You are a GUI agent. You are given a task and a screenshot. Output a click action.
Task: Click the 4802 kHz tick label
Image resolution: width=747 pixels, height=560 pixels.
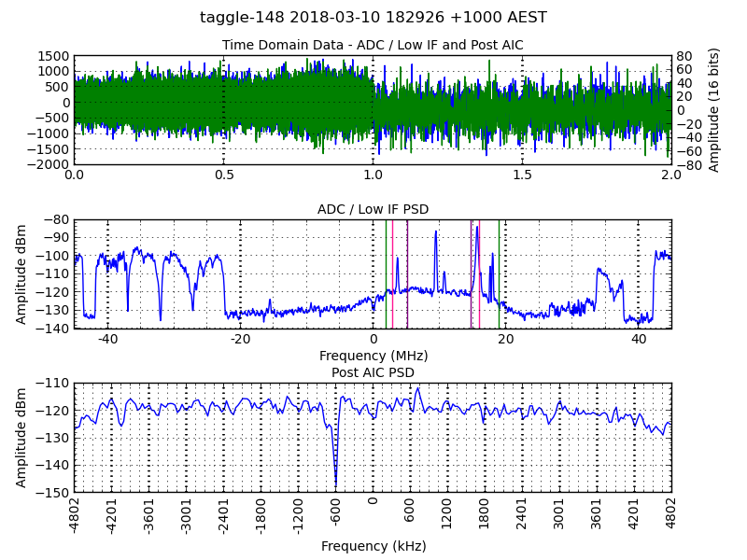point(671,513)
